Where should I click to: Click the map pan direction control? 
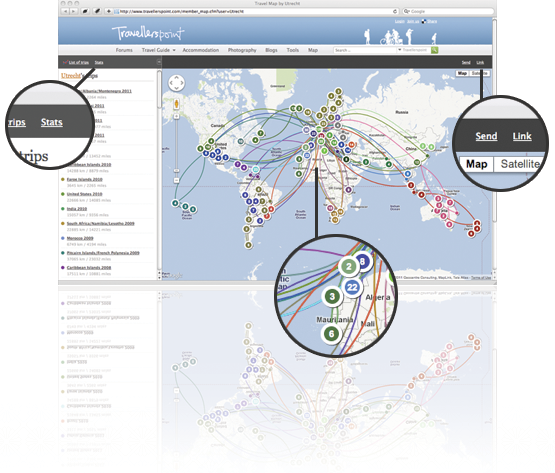176,83
